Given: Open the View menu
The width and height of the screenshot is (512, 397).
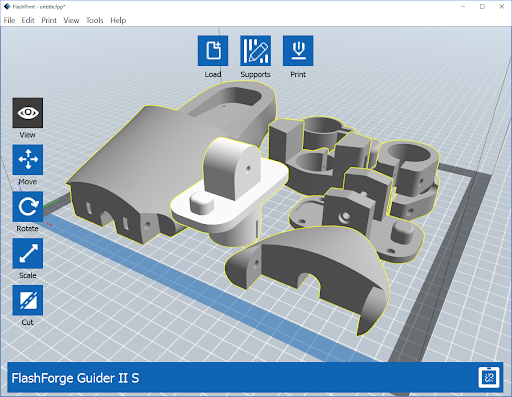Looking at the screenshot, I should point(71,20).
